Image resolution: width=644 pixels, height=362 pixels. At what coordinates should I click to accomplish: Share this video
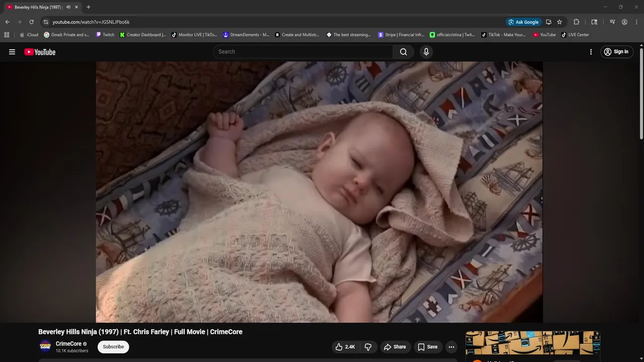(395, 347)
